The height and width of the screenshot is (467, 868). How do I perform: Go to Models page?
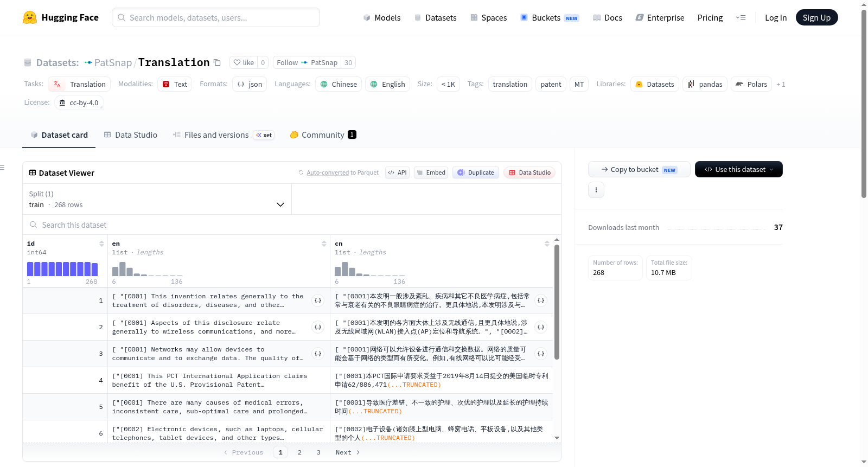(382, 17)
